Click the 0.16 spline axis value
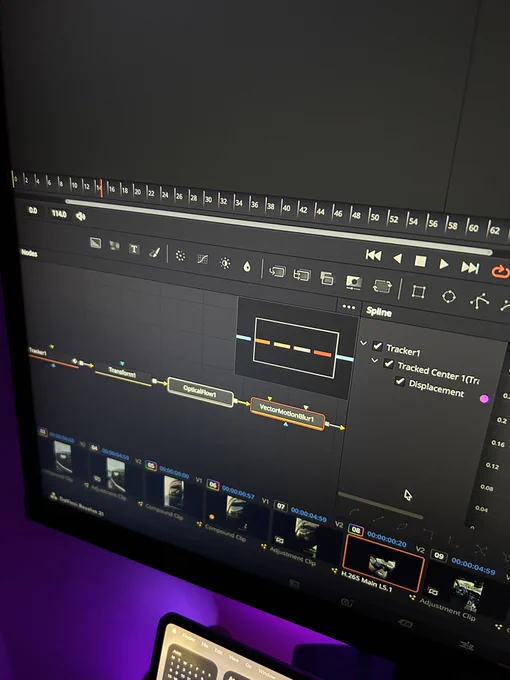 (498, 443)
